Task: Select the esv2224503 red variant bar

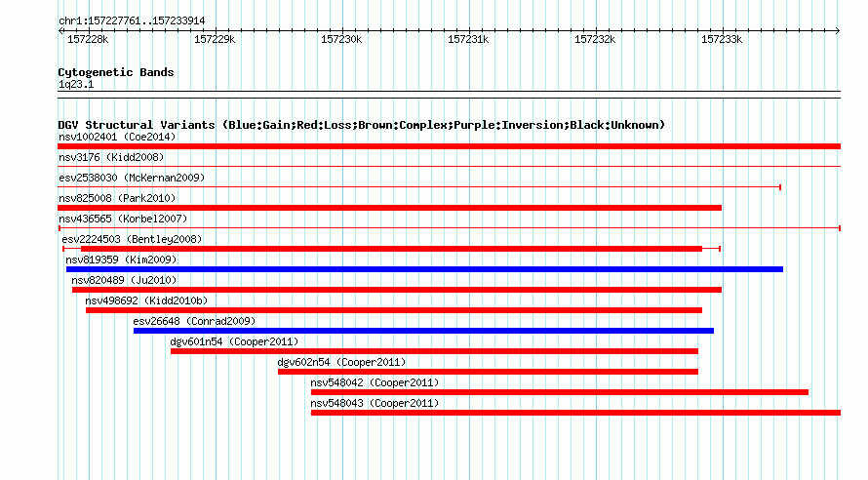Action: click(391, 249)
